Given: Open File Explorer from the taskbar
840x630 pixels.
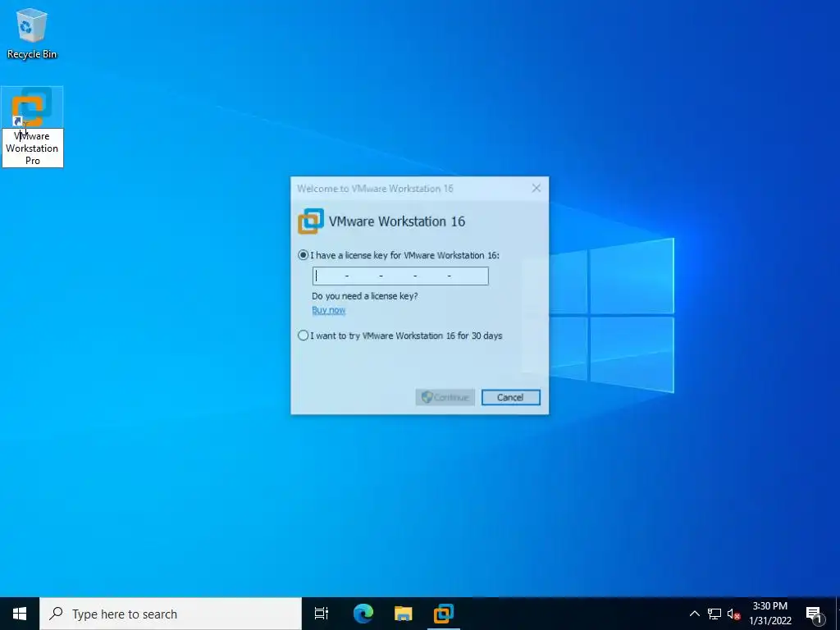Looking at the screenshot, I should tap(403, 614).
